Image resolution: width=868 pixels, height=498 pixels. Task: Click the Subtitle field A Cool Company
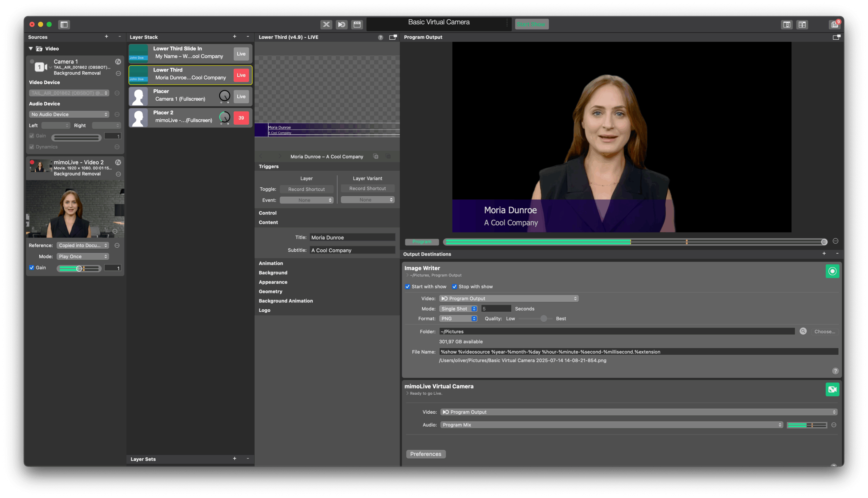pos(352,250)
